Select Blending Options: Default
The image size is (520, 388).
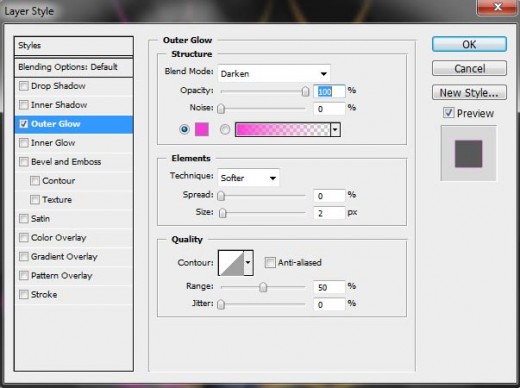(x=74, y=67)
